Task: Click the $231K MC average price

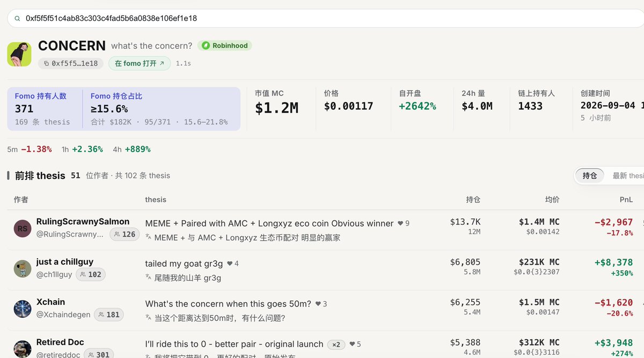Action: (x=539, y=262)
